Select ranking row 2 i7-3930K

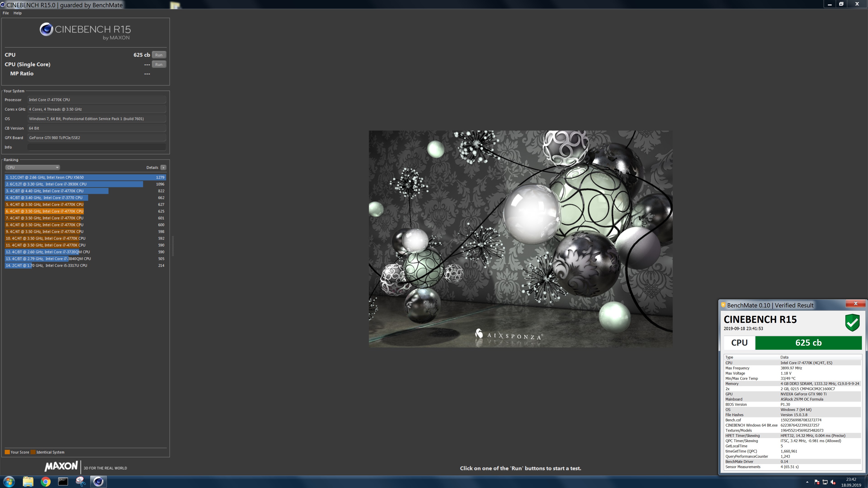coord(86,184)
